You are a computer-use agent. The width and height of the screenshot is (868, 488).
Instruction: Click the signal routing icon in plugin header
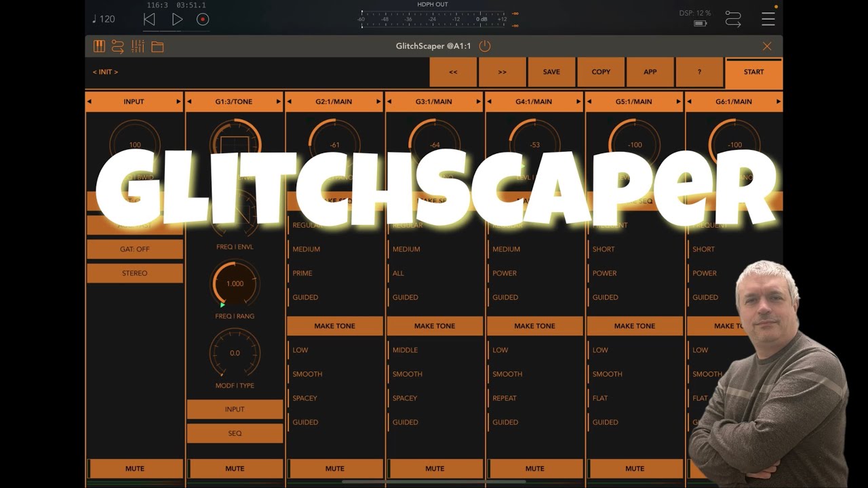(118, 46)
